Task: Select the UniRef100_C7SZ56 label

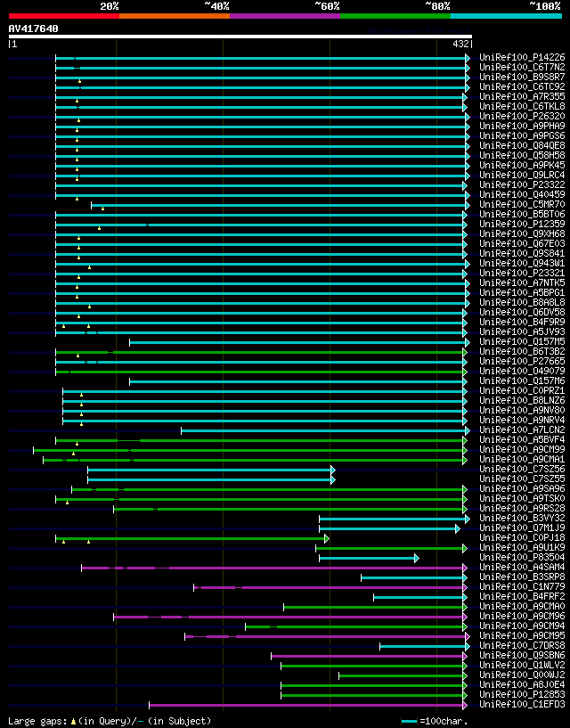Action: 522,469
